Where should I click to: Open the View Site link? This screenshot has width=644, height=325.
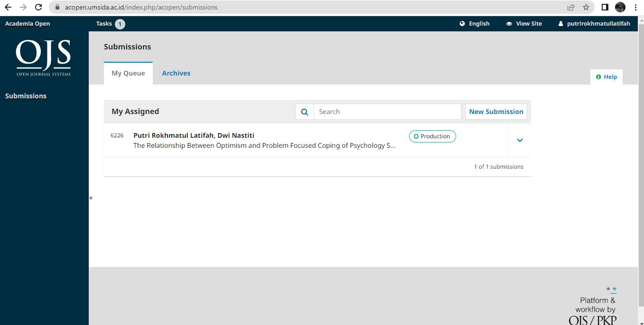524,24
